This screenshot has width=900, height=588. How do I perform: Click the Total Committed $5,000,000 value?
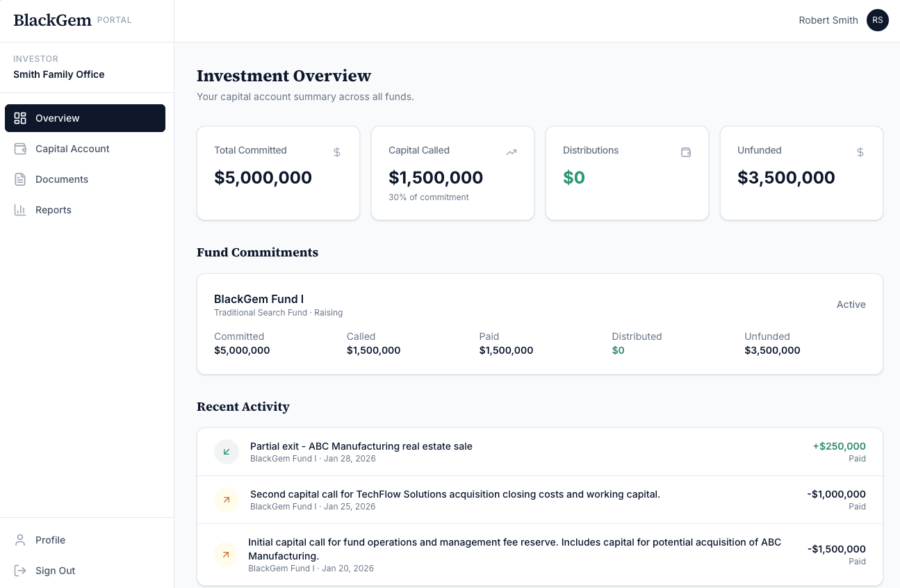263,177
